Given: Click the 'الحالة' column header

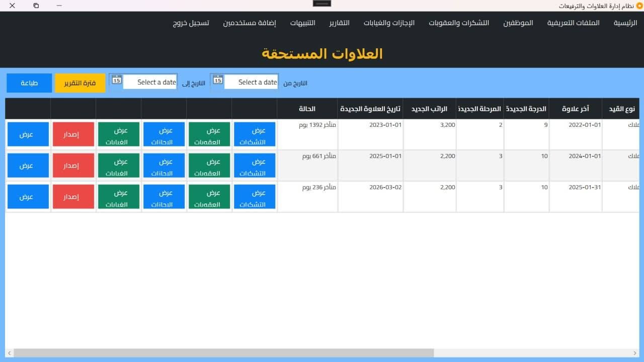Looking at the screenshot, I should pos(307,109).
